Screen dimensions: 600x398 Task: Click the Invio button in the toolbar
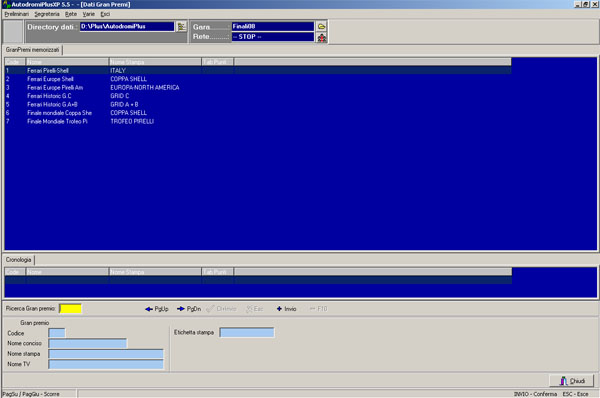286,309
